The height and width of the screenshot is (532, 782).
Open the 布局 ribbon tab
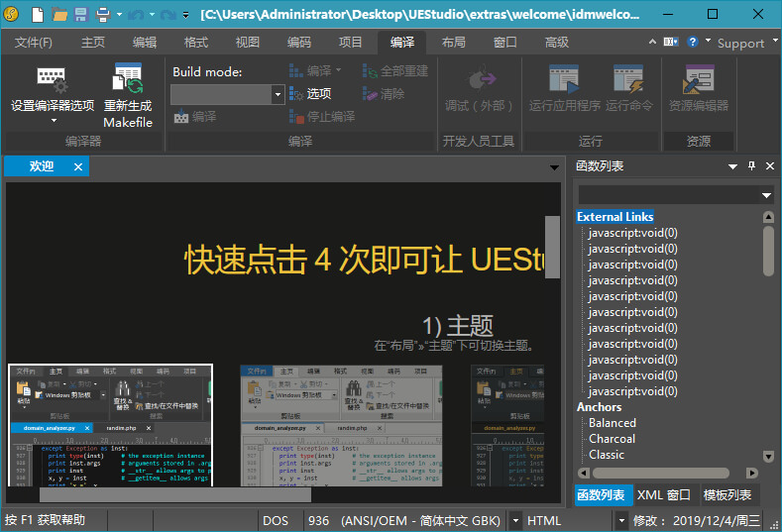point(453,43)
